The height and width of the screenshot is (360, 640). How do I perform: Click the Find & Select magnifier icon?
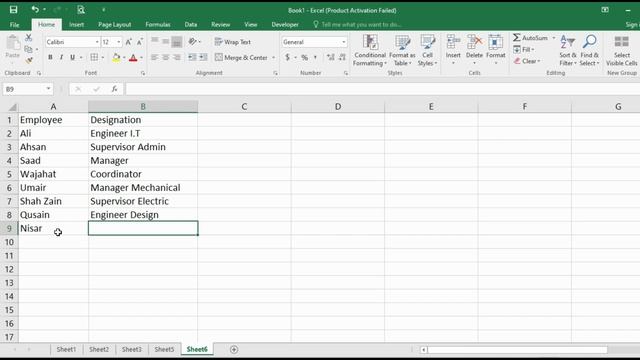click(x=589, y=42)
